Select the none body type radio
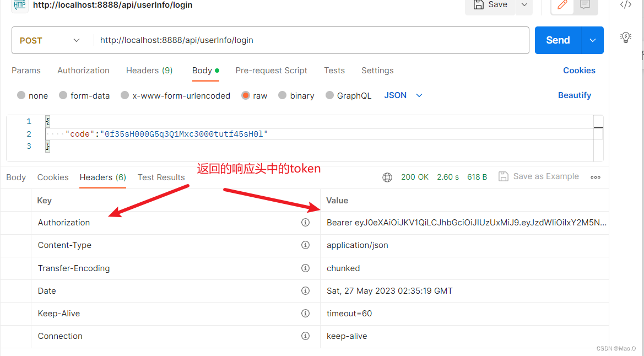This screenshot has height=356, width=644. tap(21, 95)
